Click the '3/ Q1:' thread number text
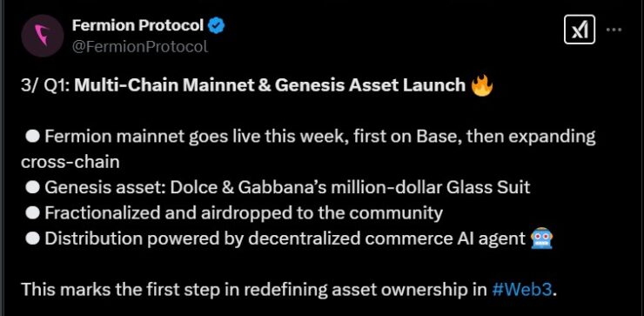644x316 pixels. 45,85
